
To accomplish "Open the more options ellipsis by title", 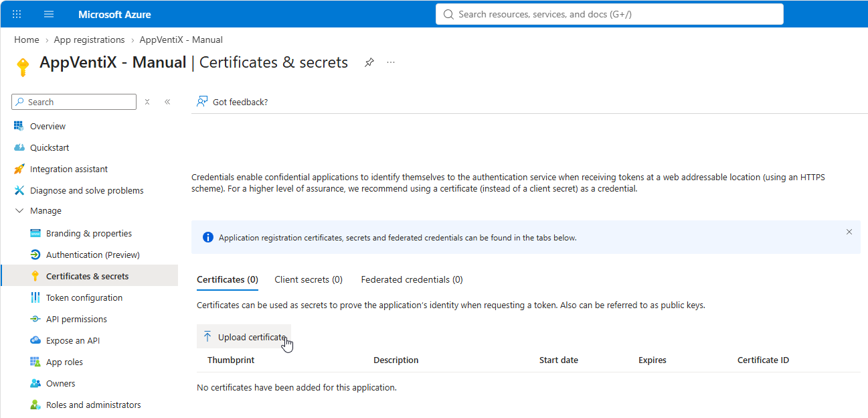I will coord(391,62).
